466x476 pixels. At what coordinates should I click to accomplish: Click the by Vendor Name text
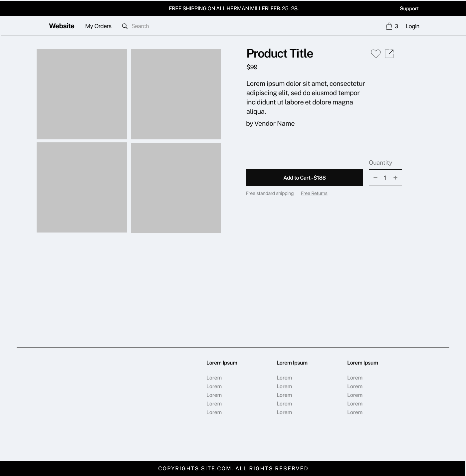coord(270,123)
